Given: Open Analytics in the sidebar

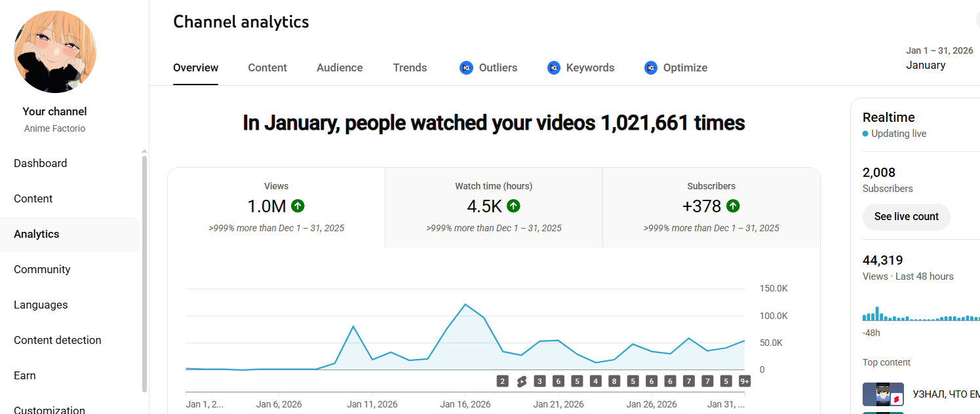Looking at the screenshot, I should pyautogui.click(x=69, y=234).
